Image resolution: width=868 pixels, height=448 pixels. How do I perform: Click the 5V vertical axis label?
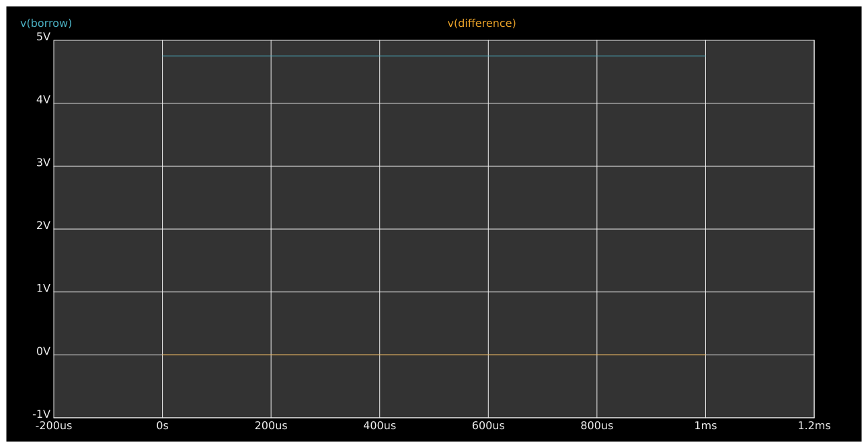(43, 36)
